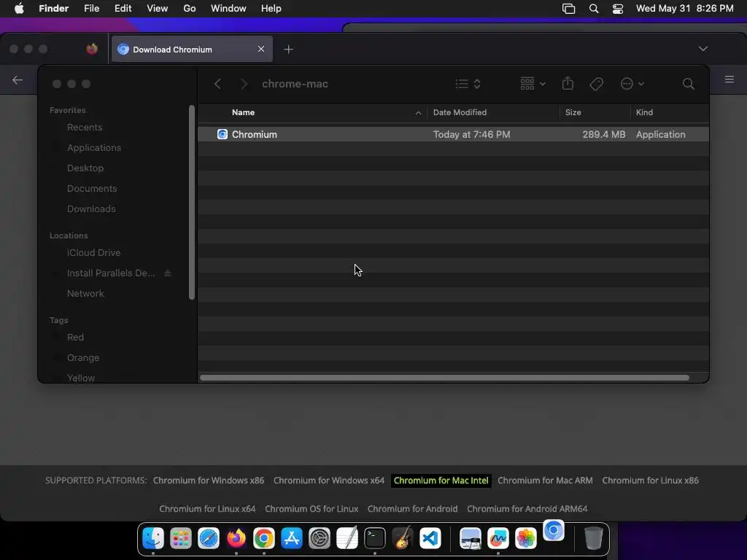Open Network location in sidebar
Viewport: 747px width, 560px height.
(85, 293)
